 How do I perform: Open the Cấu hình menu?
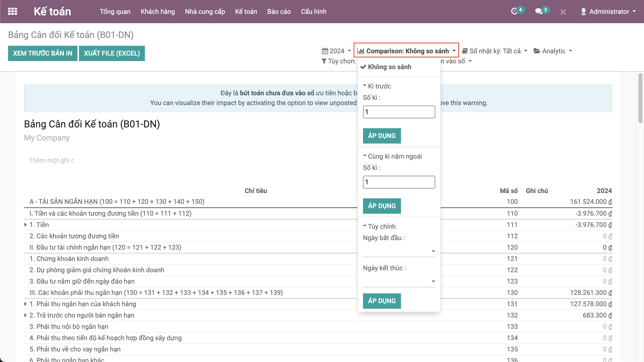(313, 12)
